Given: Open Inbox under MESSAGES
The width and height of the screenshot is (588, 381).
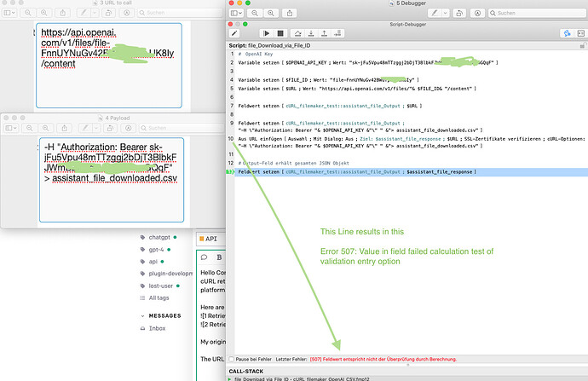Looking at the screenshot, I should click(x=157, y=328).
